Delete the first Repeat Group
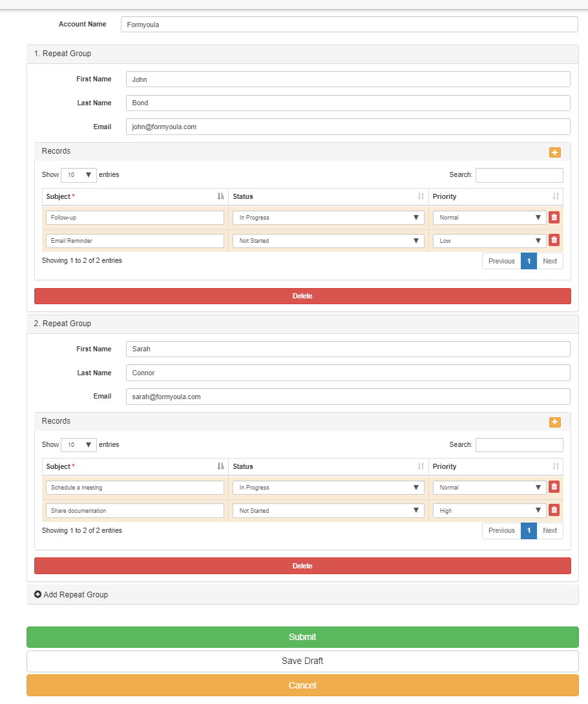The image size is (588, 704). coord(302,296)
